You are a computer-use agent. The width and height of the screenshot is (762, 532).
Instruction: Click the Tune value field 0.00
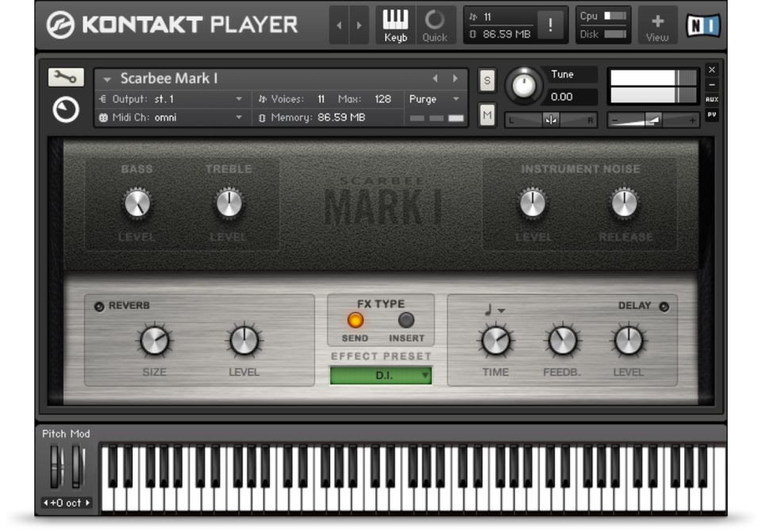pyautogui.click(x=571, y=97)
